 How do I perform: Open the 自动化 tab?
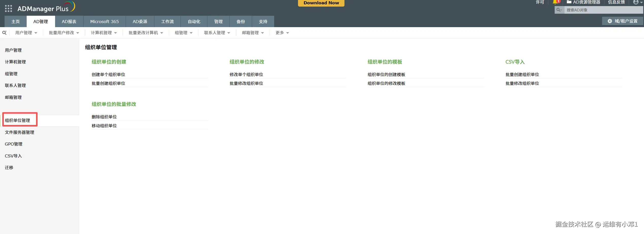(194, 22)
